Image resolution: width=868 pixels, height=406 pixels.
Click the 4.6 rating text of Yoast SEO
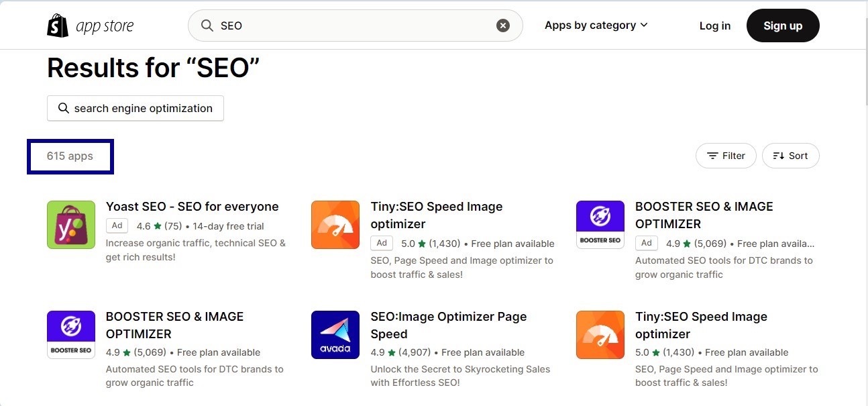pyautogui.click(x=144, y=226)
